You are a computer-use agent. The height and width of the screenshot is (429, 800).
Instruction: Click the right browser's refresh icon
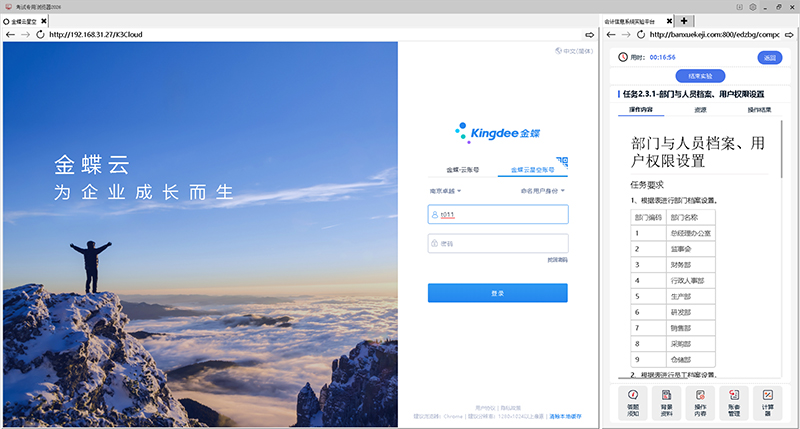639,34
